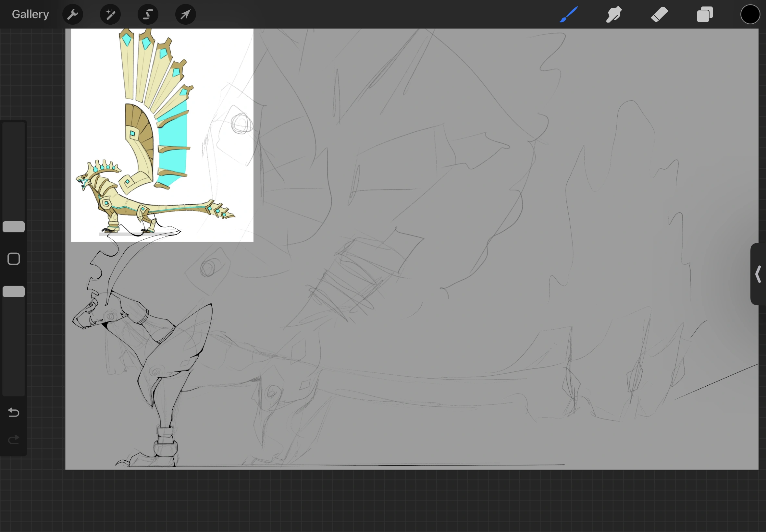Toggle brush selection to Paint tool
Image resolution: width=766 pixels, height=532 pixels.
pyautogui.click(x=568, y=14)
